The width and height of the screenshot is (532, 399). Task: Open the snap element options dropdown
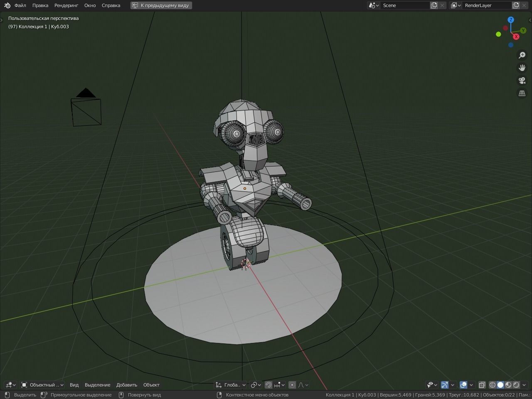(279, 385)
